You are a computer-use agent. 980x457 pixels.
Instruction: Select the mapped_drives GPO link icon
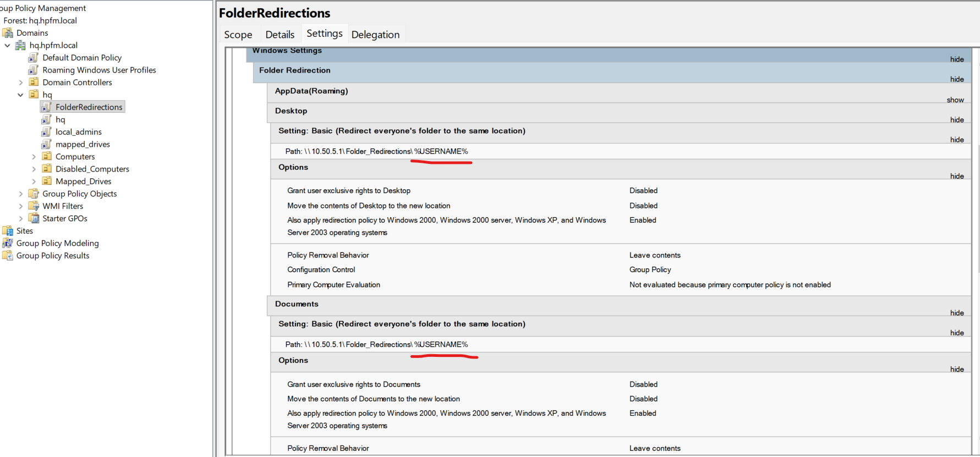pyautogui.click(x=47, y=144)
